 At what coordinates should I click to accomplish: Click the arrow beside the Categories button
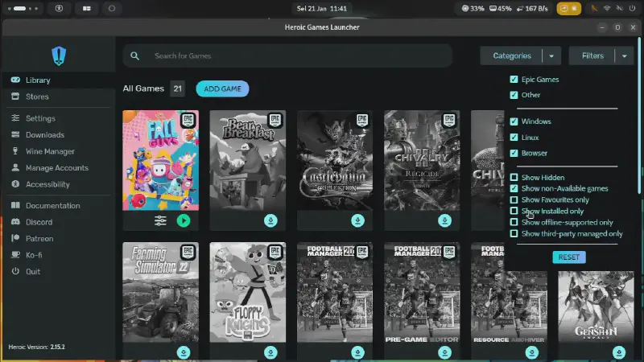[x=551, y=56]
